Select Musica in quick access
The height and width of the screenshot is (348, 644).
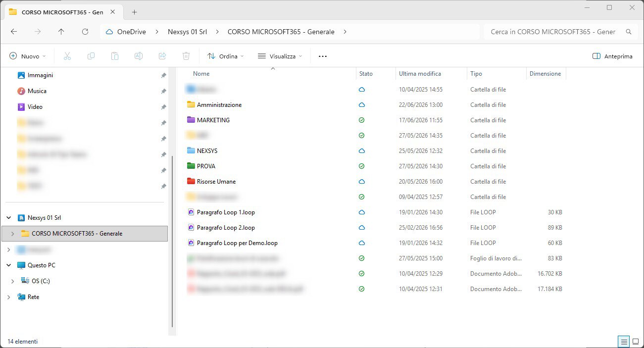[37, 91]
